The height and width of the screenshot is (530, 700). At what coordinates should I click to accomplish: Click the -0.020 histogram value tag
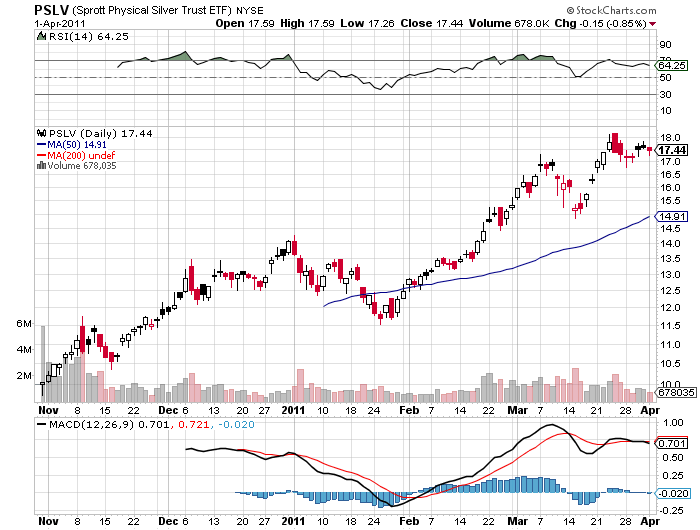tap(672, 493)
